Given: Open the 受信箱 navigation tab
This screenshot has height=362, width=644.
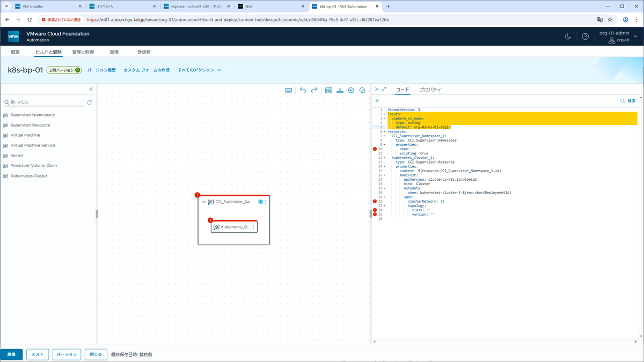Looking at the screenshot, I should pyautogui.click(x=144, y=52).
